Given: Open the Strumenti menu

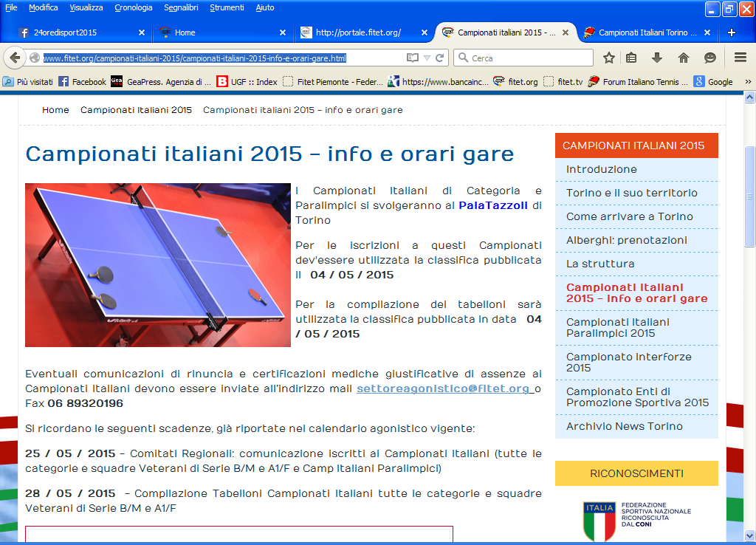Looking at the screenshot, I should [x=227, y=7].
